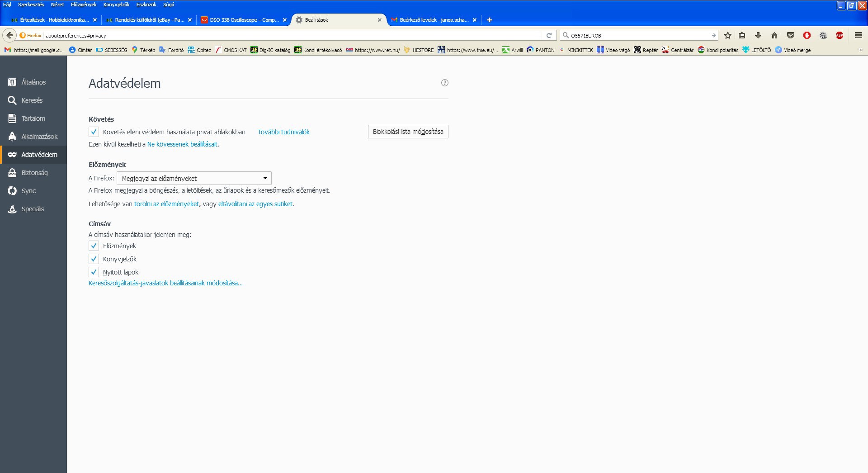The image size is (868, 473).
Task: Open the További tudnivalók link
Action: click(283, 132)
